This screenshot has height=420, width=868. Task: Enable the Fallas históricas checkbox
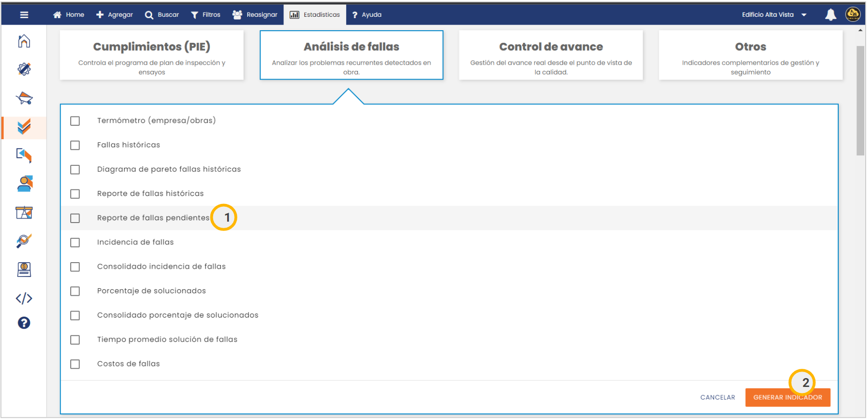75,145
